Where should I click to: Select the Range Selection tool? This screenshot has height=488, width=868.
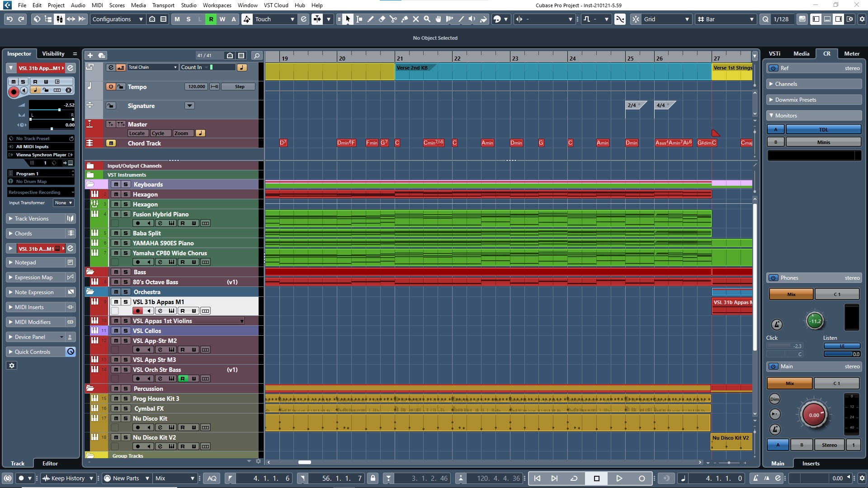(x=359, y=19)
